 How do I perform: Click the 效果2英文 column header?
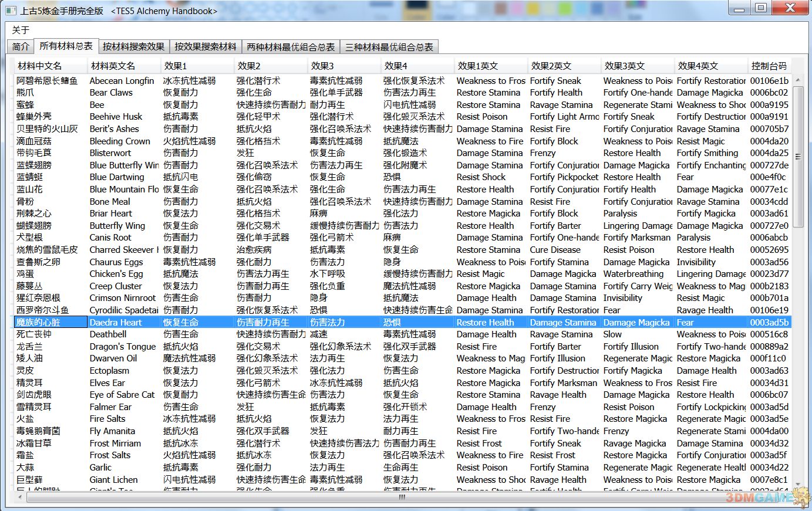coord(564,66)
